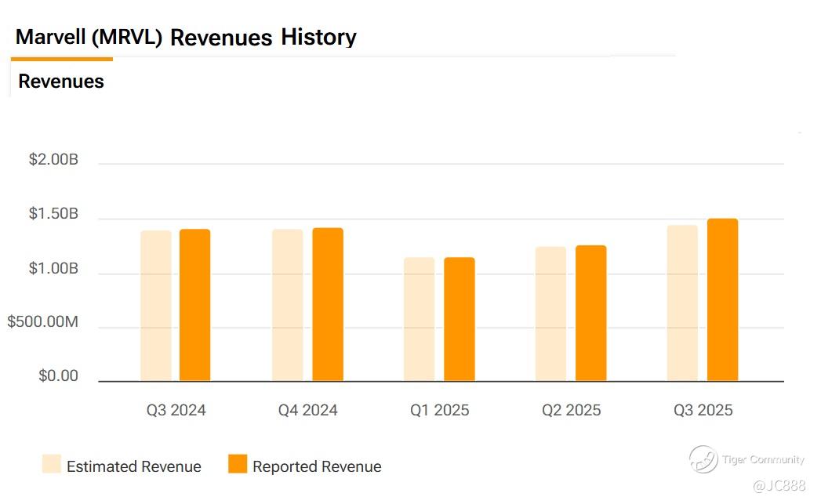Viewport: 821px width, 504px height.
Task: Click the Q4 2024 estimated revenue bar
Action: (288, 305)
